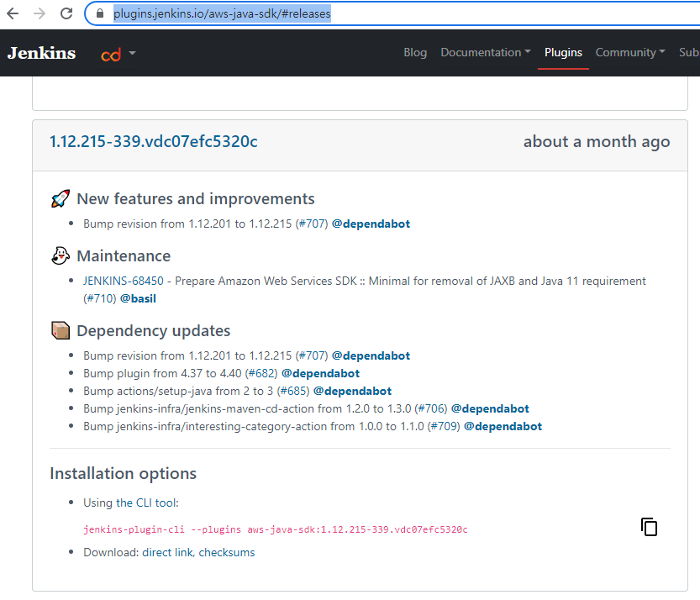The height and width of the screenshot is (600, 700).
Task: Click 'Bump plugin from 4.37 to 4.40 (#682)' text
Action: pos(181,373)
